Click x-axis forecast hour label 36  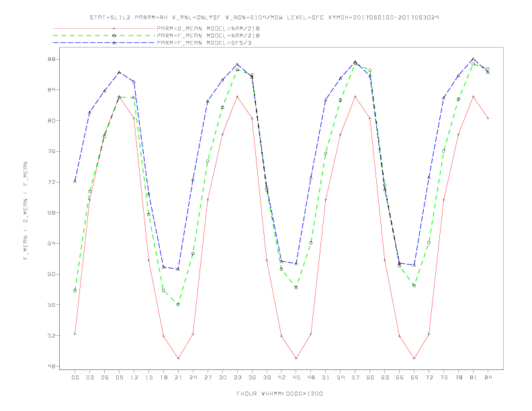pos(252,377)
